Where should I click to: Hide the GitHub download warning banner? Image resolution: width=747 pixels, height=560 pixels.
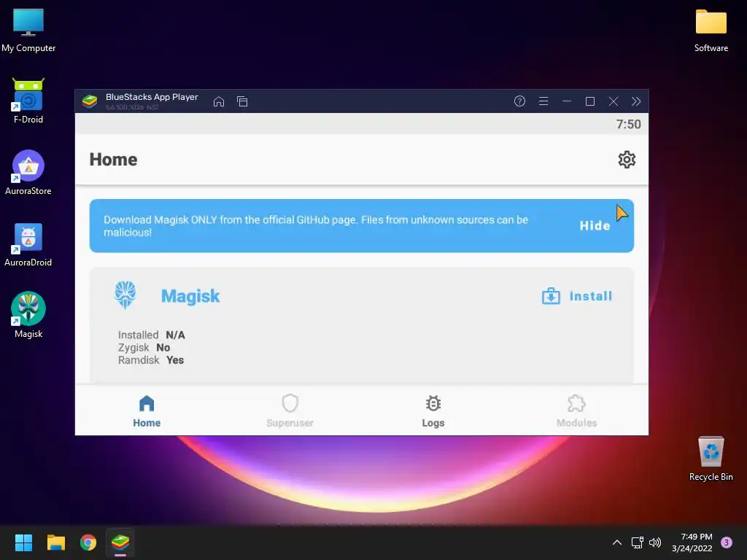click(595, 226)
